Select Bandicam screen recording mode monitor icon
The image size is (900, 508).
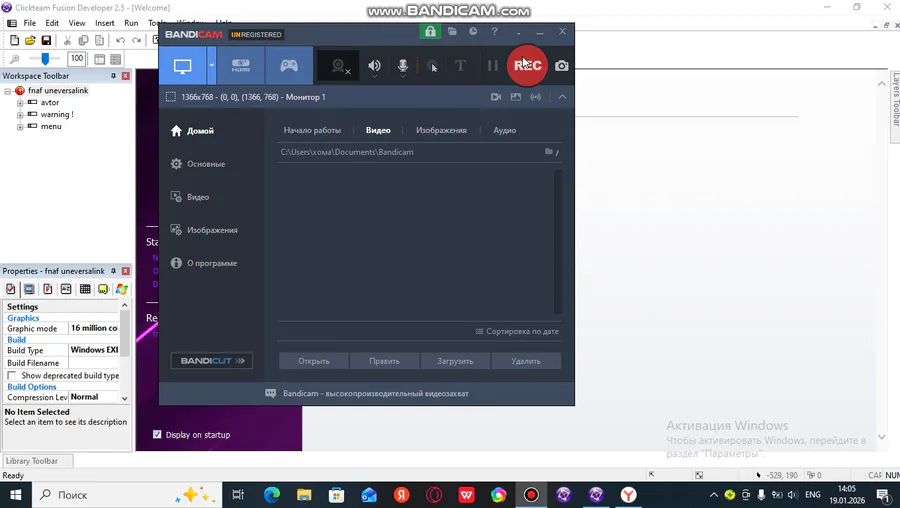tap(183, 65)
